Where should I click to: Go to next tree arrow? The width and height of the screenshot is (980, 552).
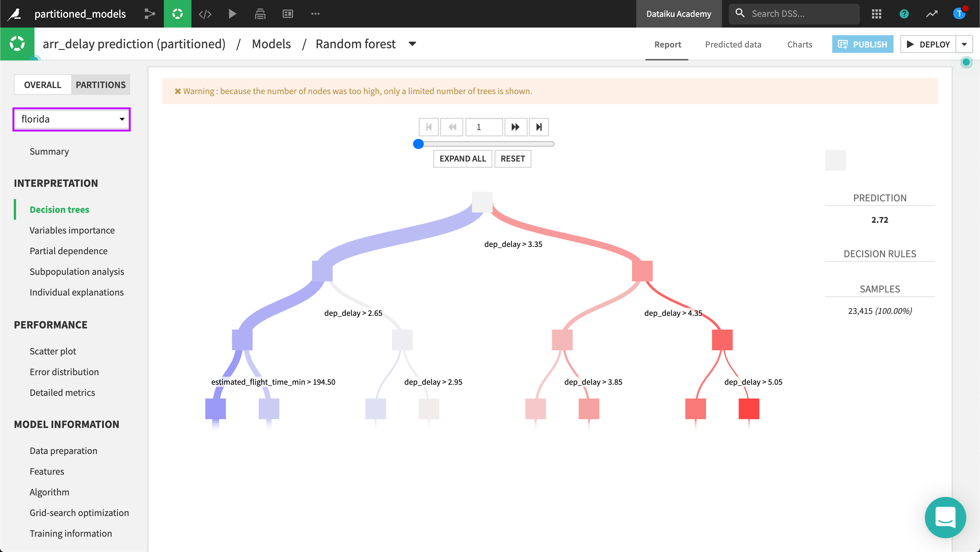[515, 127]
